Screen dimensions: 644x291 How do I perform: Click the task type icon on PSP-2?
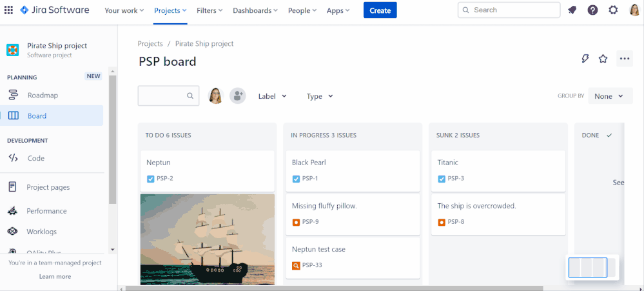point(150,179)
